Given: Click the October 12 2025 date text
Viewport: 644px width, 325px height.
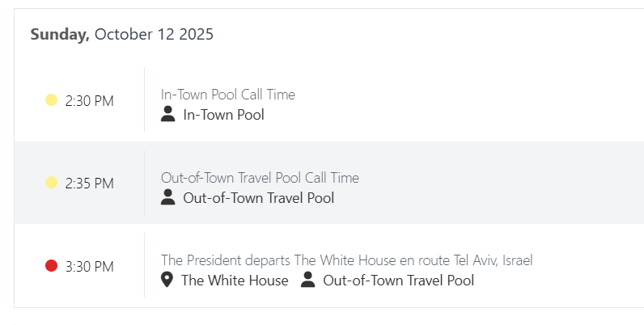Looking at the screenshot, I should pos(154,34).
